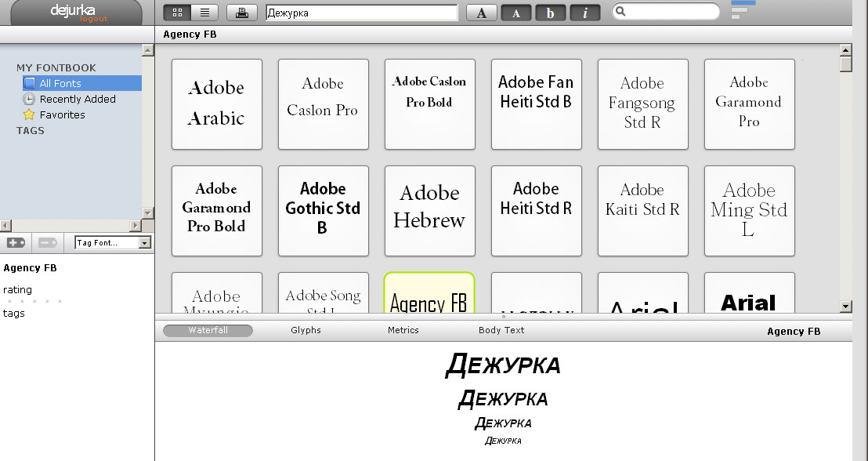
Task: Click the logout link under dejurka
Action: (93, 19)
